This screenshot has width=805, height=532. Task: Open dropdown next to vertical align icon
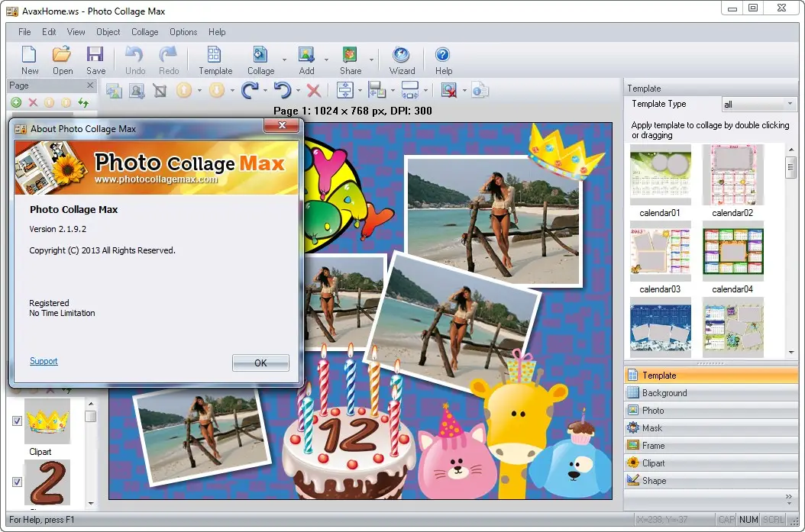coord(360,91)
